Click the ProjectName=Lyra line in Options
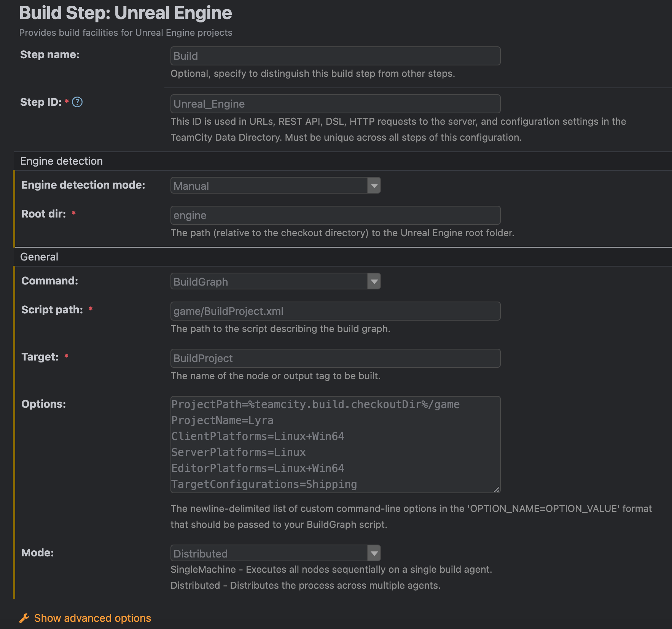The image size is (672, 629). [223, 421]
